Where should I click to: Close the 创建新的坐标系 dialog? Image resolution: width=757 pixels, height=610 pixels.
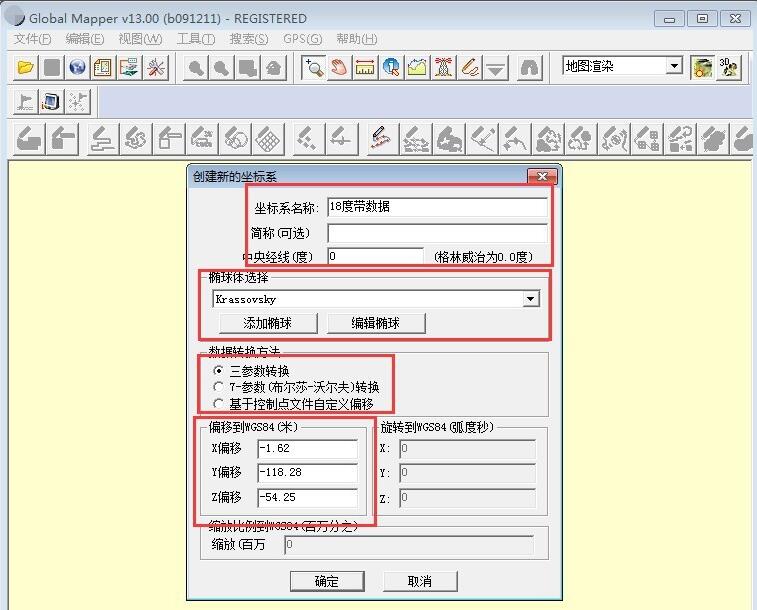[x=542, y=176]
